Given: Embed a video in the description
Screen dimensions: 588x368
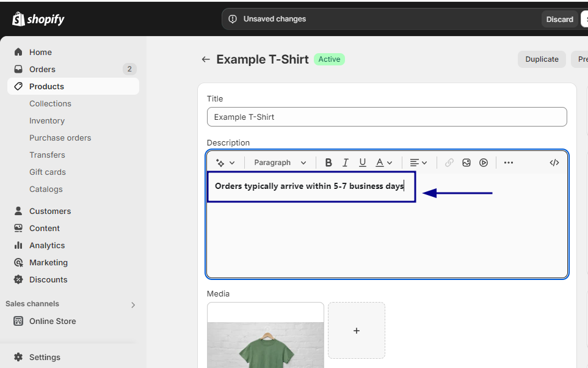Looking at the screenshot, I should [483, 162].
